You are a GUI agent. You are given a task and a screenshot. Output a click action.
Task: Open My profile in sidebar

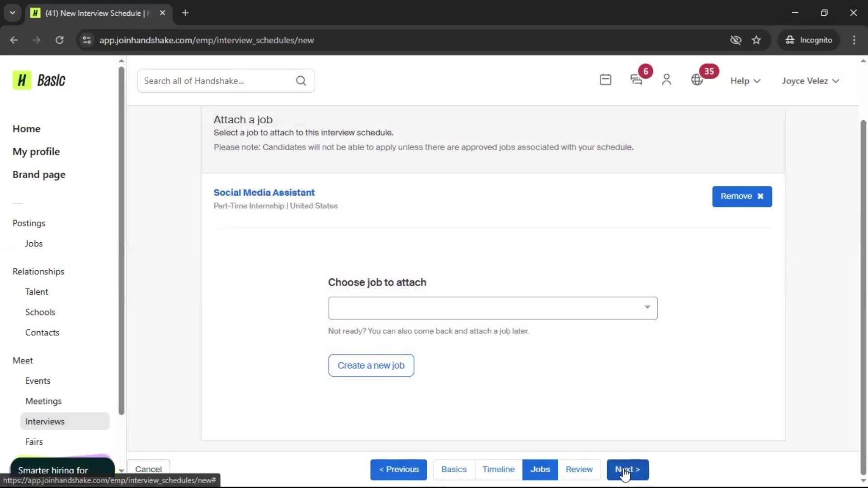(36, 152)
